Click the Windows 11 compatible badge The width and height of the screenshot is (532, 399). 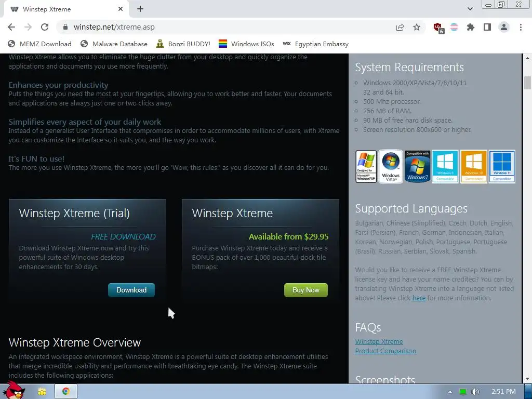[x=502, y=167]
